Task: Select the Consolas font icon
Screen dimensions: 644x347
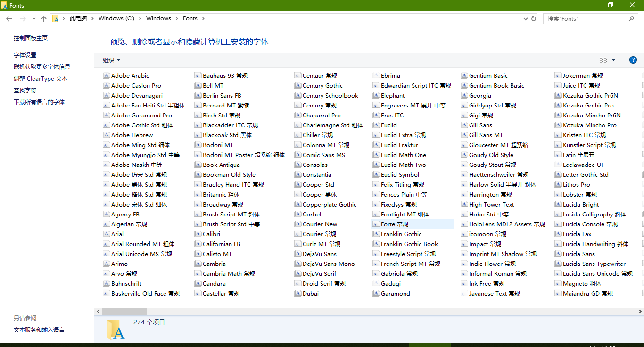Action: coord(298,165)
